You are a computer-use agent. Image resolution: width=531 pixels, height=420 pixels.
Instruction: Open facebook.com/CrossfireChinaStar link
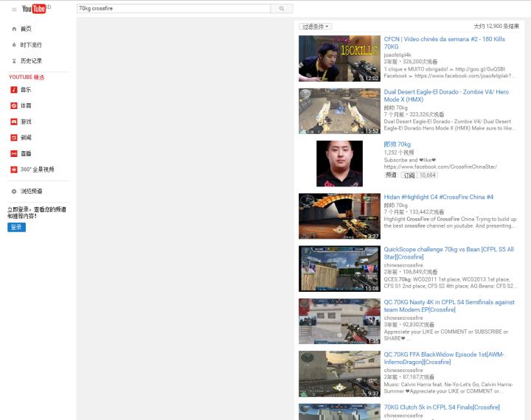click(440, 167)
